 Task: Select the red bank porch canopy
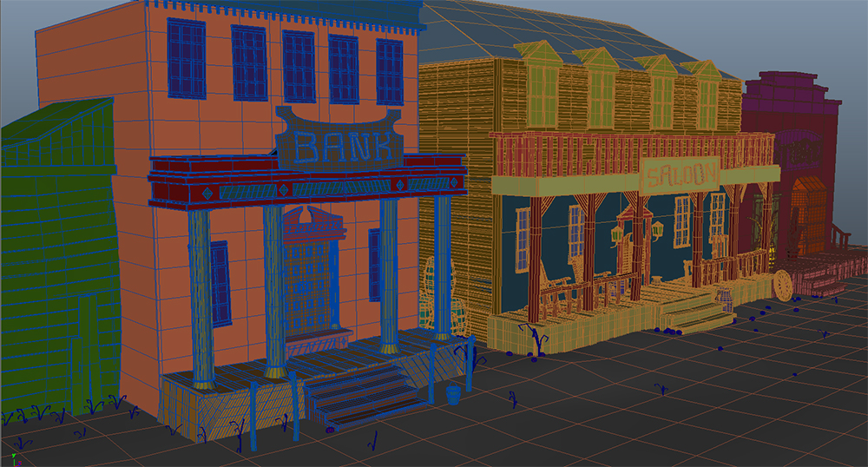click(x=307, y=181)
